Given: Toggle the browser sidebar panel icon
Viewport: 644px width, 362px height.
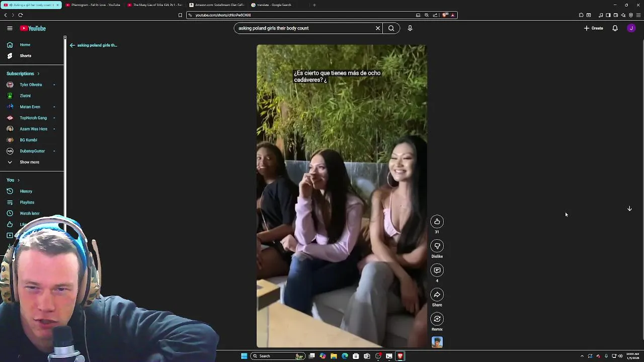Looking at the screenshot, I should [608, 15].
